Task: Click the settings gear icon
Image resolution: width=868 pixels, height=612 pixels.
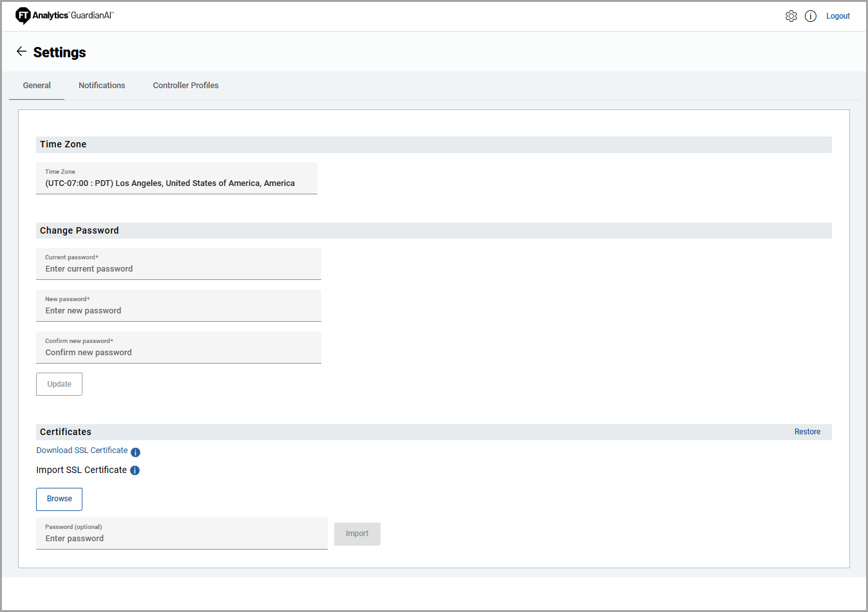Action: (x=791, y=16)
